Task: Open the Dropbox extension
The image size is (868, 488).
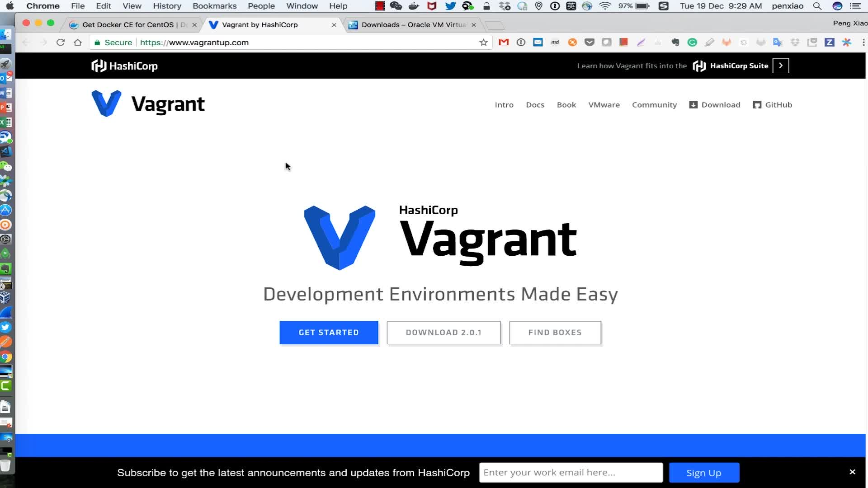Action: click(794, 42)
